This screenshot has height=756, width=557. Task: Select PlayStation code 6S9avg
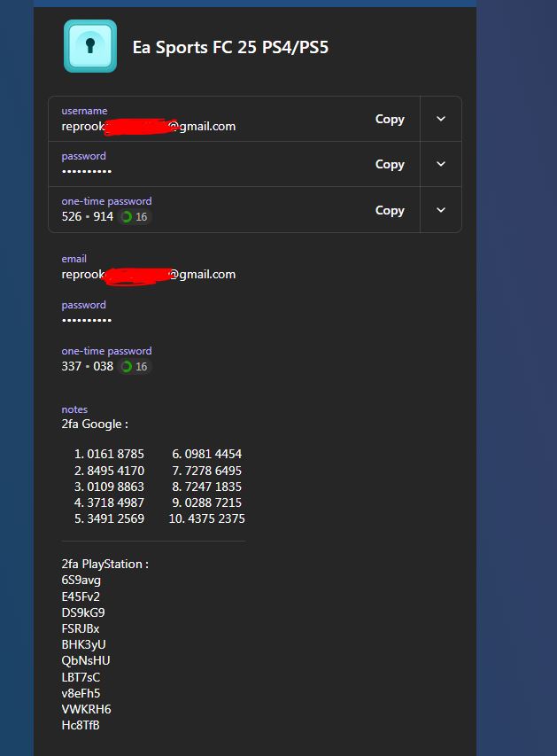81,581
